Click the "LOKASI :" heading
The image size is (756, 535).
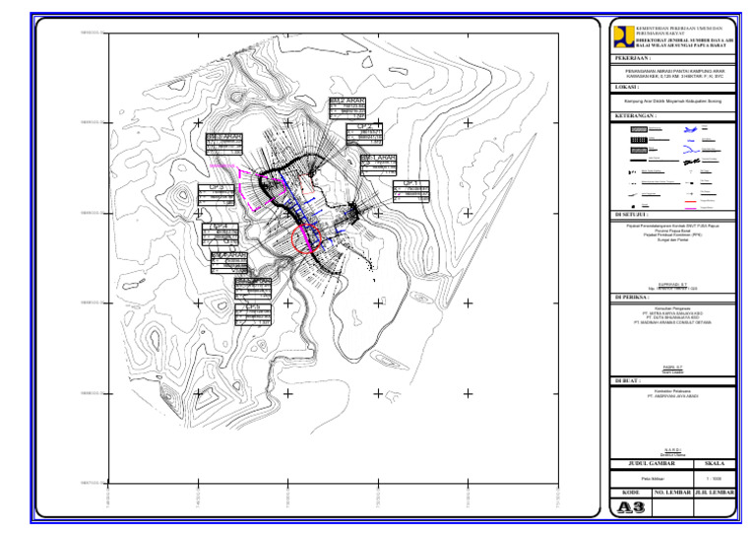[x=627, y=88]
